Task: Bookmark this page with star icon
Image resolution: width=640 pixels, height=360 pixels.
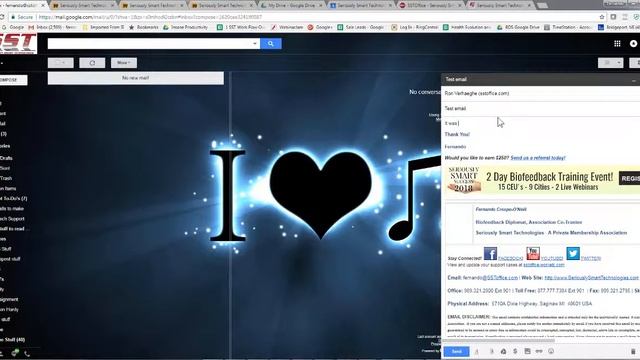Action: [602, 17]
